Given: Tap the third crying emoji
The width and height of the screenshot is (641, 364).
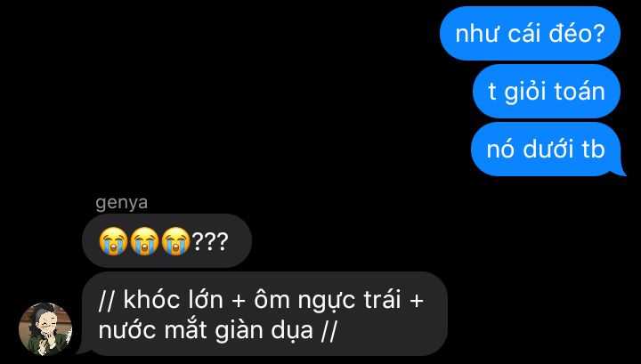Looking at the screenshot, I should pos(175,241).
